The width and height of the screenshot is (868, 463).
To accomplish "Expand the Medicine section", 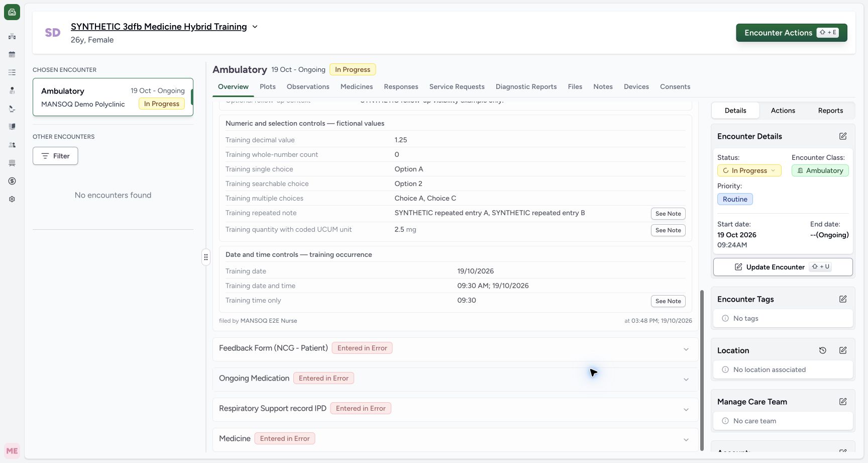I will [x=455, y=439].
